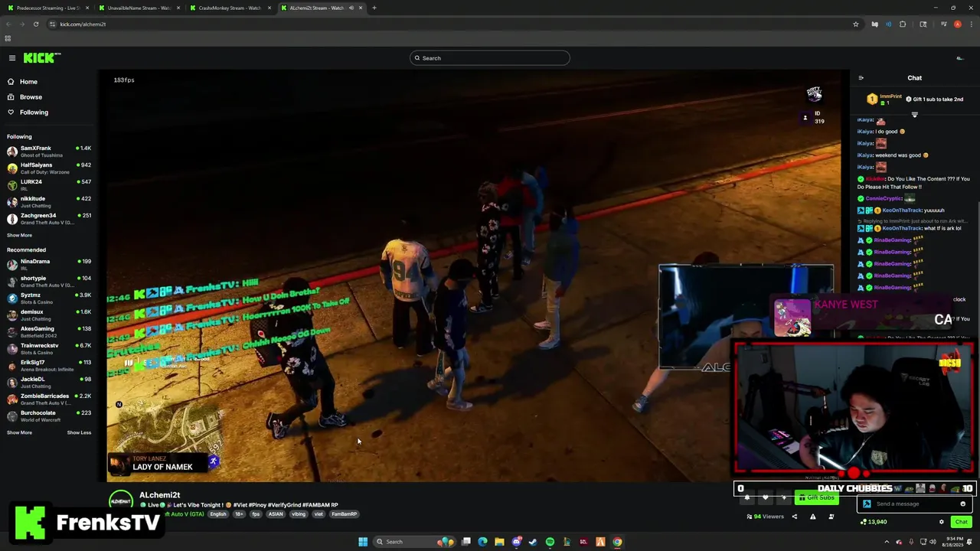This screenshot has width=980, height=551.
Task: Expand the gift leaderboard chevron
Action: pyautogui.click(x=914, y=114)
